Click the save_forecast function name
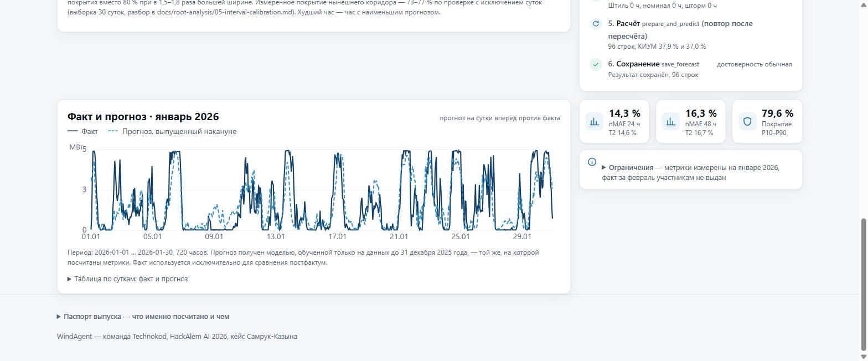Screen dimensions: 868x361 680,65
